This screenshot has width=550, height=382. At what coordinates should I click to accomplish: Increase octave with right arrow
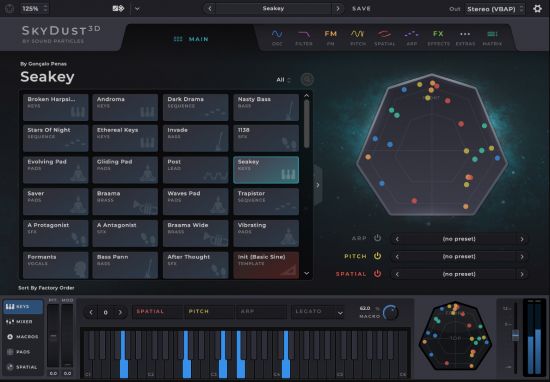click(120, 312)
